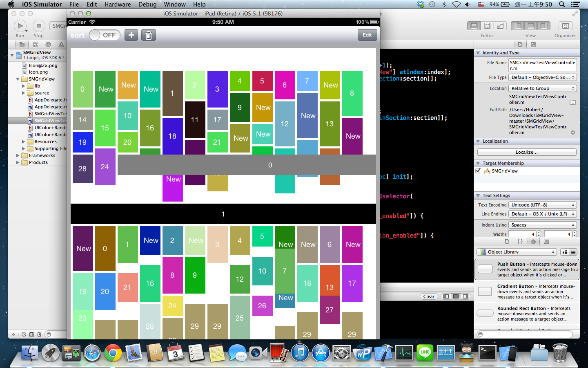Open the Window menu
The image size is (588, 368).
pos(175,4)
